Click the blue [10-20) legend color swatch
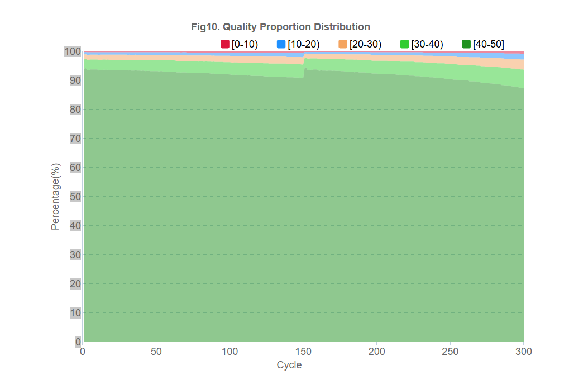 pyautogui.click(x=281, y=44)
